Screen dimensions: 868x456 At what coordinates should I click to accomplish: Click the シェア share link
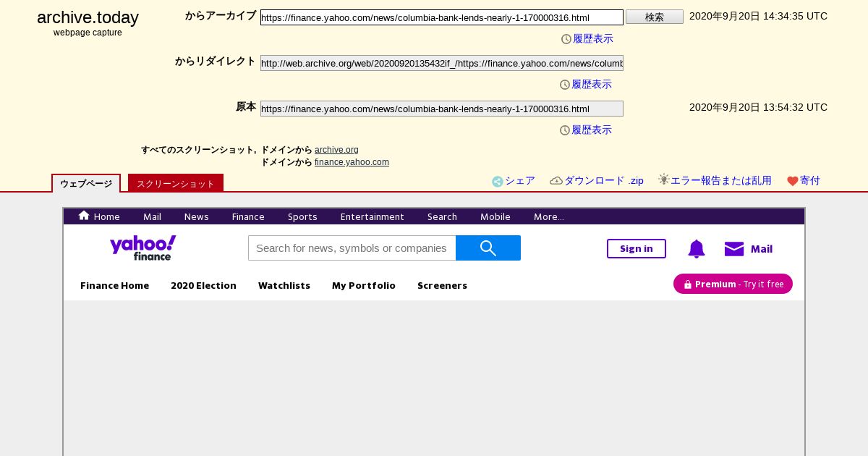520,181
